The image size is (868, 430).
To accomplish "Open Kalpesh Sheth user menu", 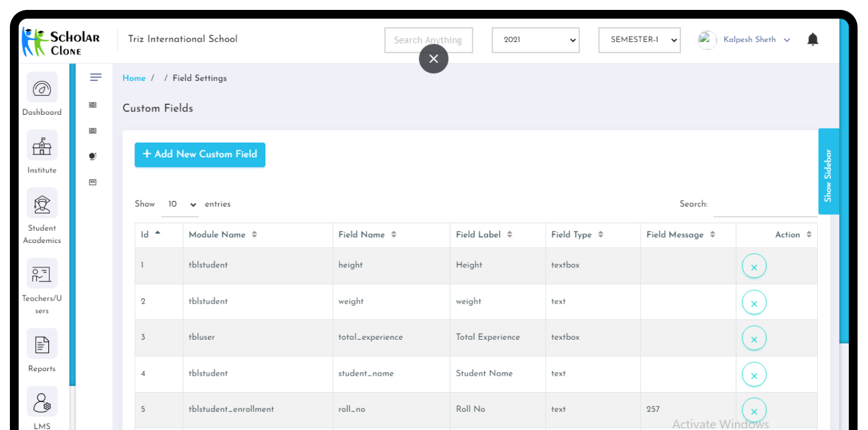I will click(749, 40).
